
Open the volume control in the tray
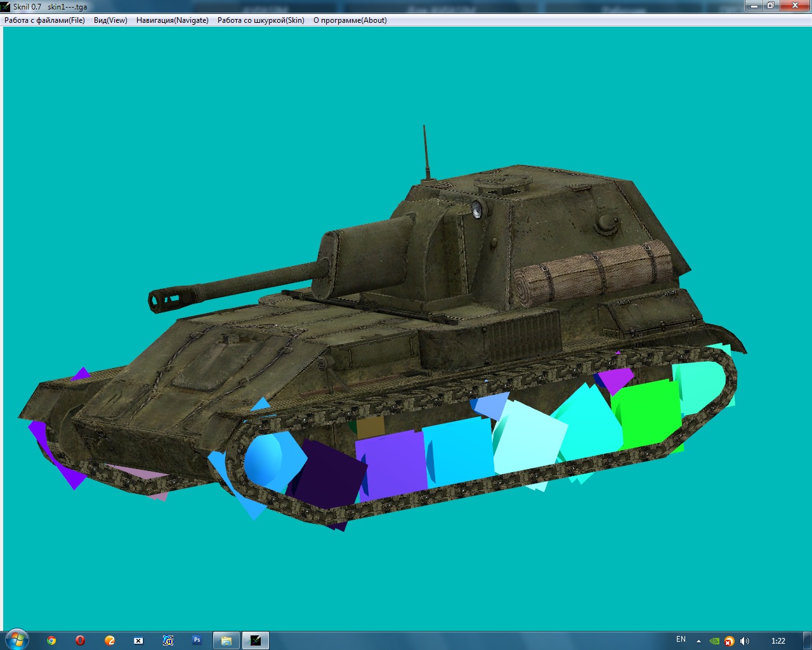coord(744,641)
